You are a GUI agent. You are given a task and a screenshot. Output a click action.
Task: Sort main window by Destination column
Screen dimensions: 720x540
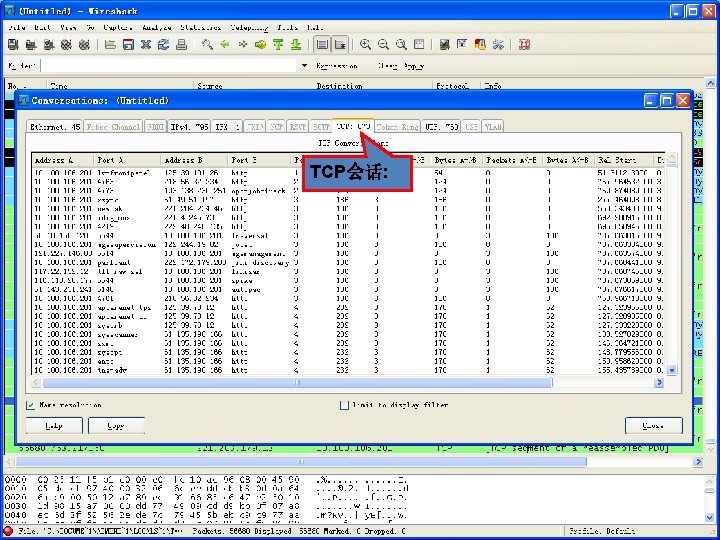click(373, 85)
